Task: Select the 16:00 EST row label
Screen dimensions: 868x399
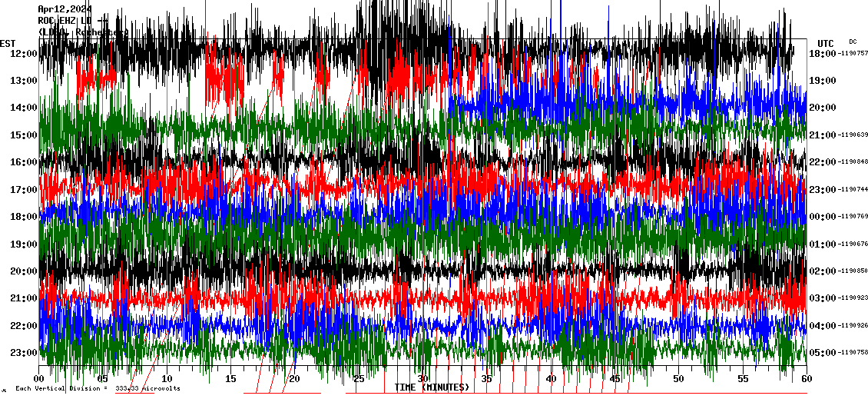Action: click(x=24, y=162)
